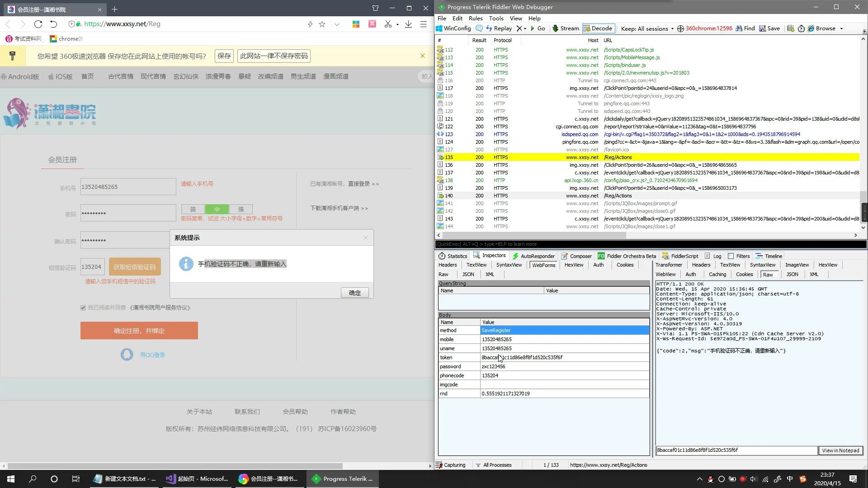Click the scissors screenshot tool icon
Screen dimensions: 868x488
click(x=388, y=24)
